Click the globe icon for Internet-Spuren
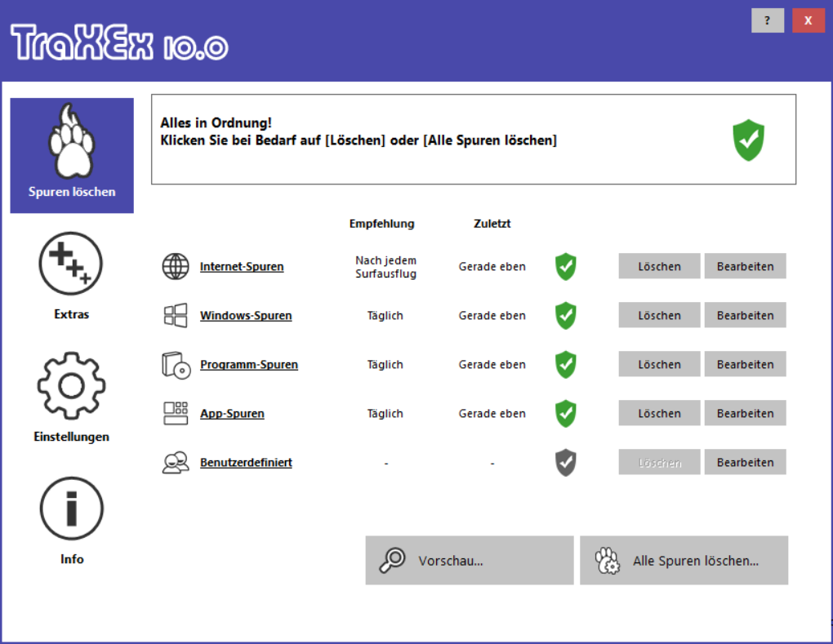This screenshot has height=644, width=833. (176, 266)
